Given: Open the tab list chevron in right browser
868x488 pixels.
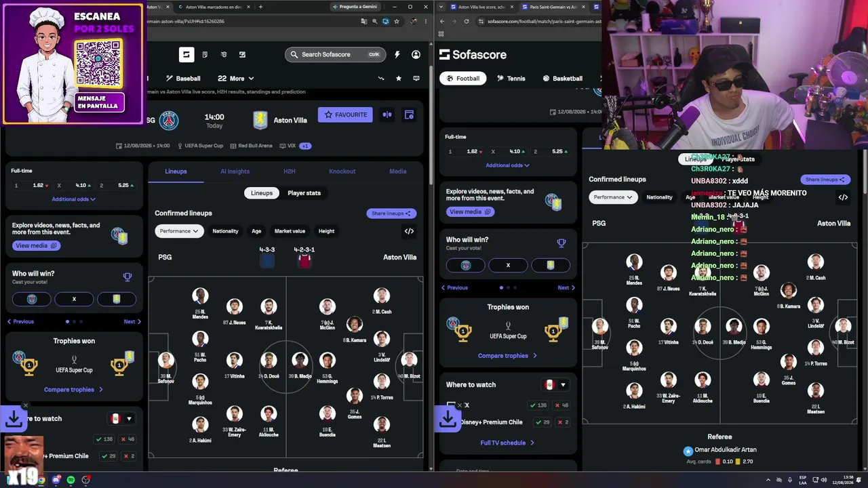Looking at the screenshot, I should click(442, 7).
